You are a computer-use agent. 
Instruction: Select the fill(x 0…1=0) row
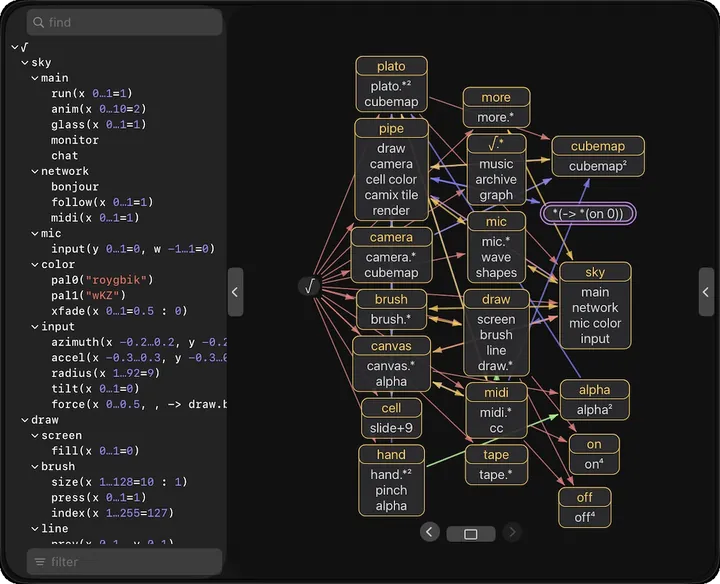(x=95, y=451)
